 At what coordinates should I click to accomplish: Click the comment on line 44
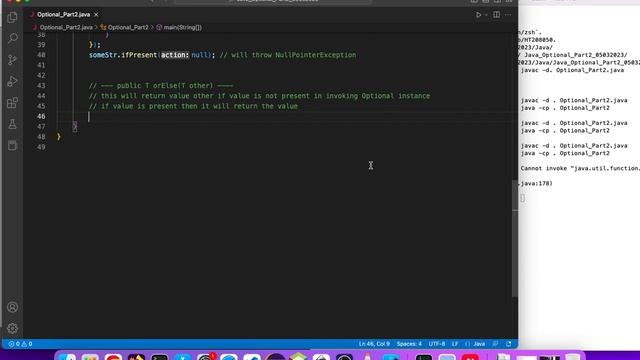click(x=259, y=96)
